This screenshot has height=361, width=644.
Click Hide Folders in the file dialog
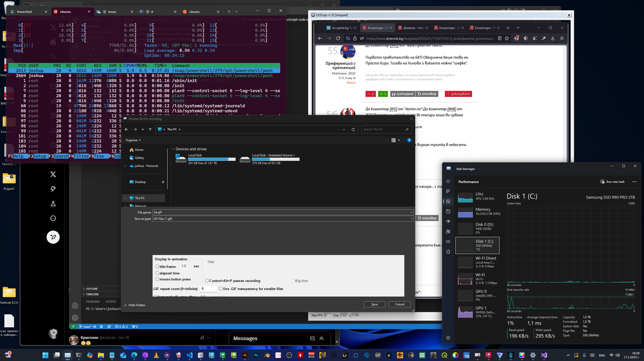point(135,305)
